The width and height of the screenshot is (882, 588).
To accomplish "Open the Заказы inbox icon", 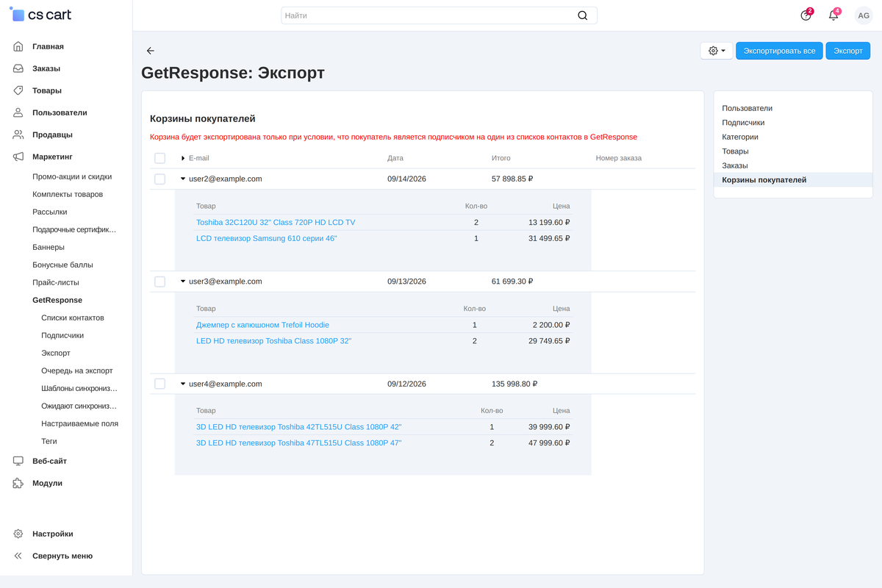I will [18, 68].
